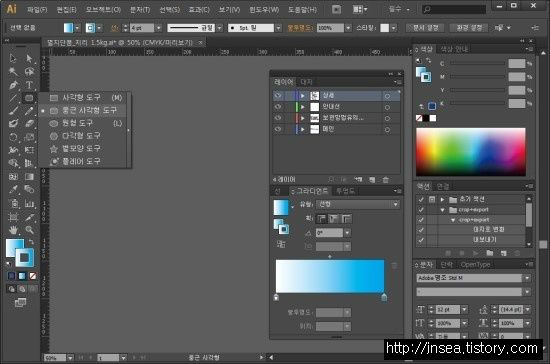Select the Selection (black arrow) tool

[13, 58]
